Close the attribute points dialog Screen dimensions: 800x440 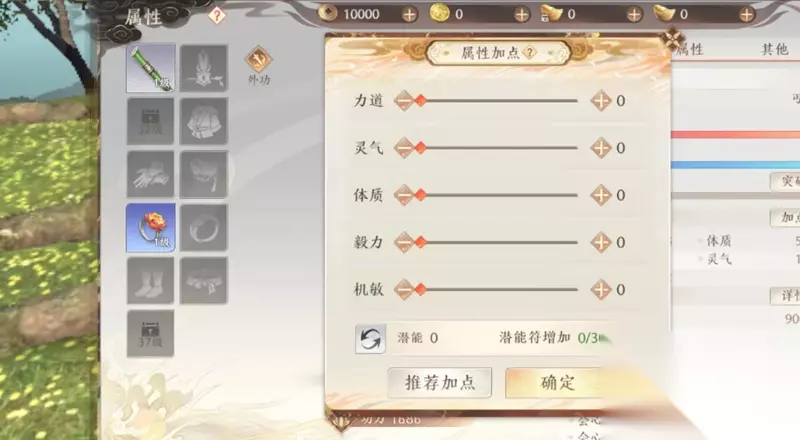click(672, 38)
